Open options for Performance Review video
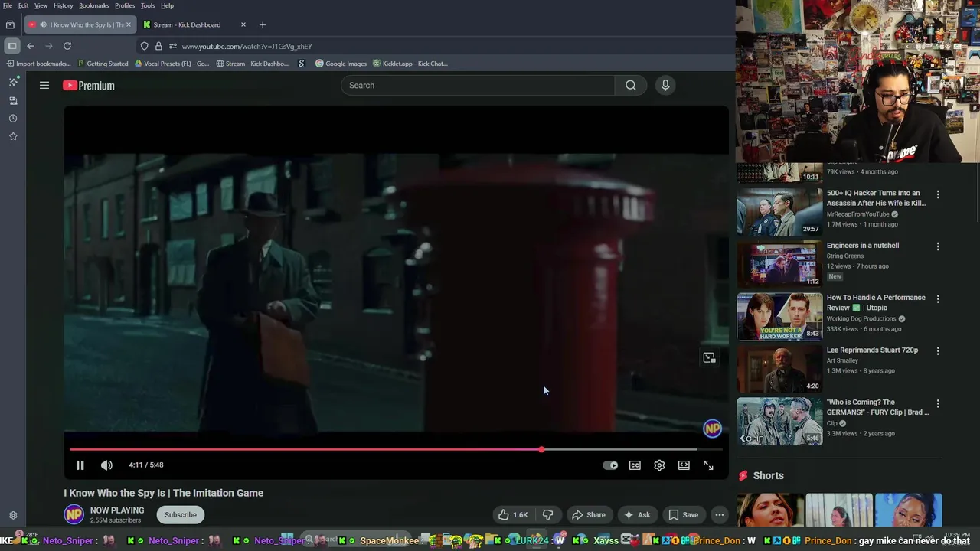 pos(938,298)
